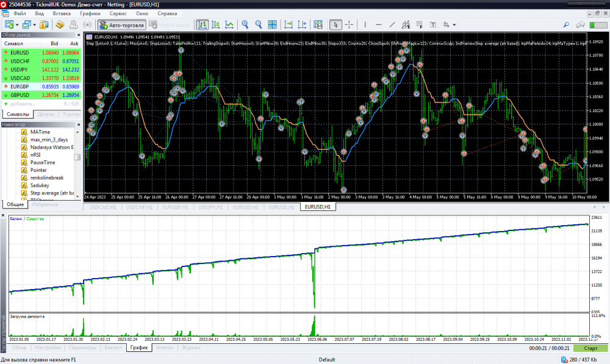610x364 pixels.
Task: Switch chart to bar chart mode
Action: pos(202,25)
